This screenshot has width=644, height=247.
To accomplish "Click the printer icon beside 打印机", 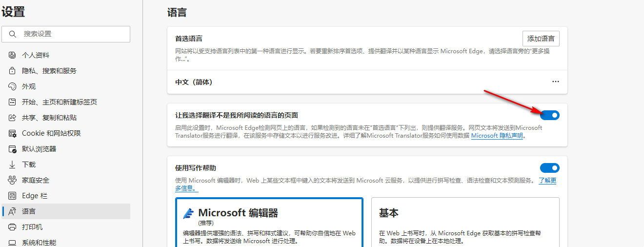I will [x=13, y=227].
